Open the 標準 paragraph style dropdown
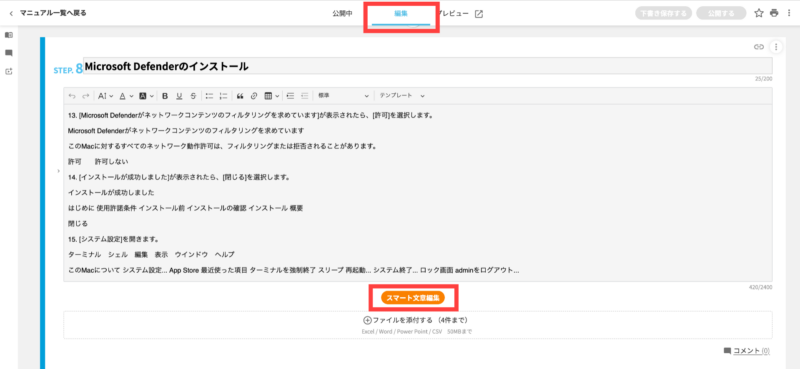The height and width of the screenshot is (369, 800). (x=343, y=96)
